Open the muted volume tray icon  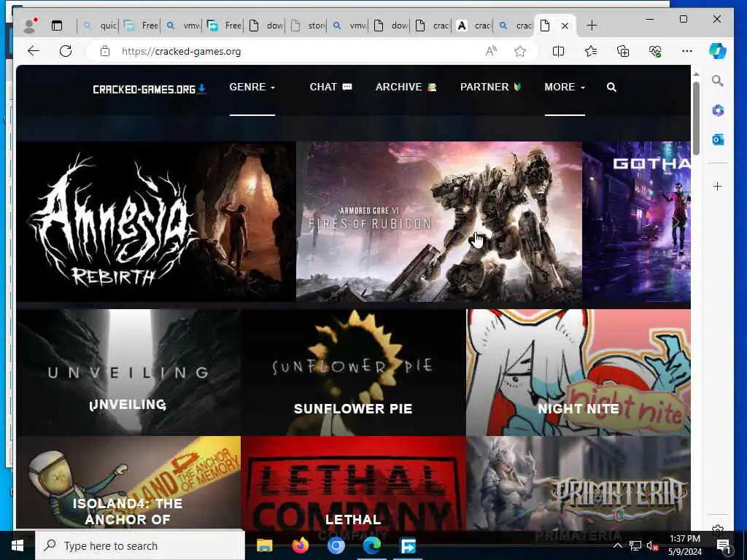click(653, 545)
